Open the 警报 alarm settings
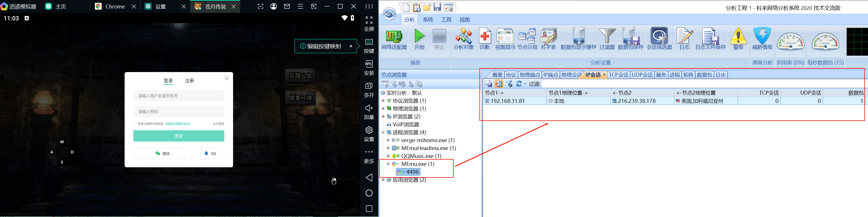The height and width of the screenshot is (217, 868). [738, 39]
